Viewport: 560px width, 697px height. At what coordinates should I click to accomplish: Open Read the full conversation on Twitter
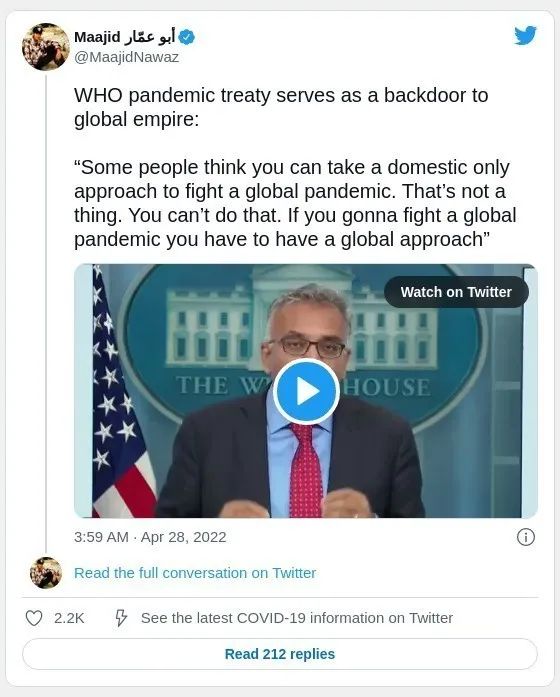pyautogui.click(x=195, y=573)
